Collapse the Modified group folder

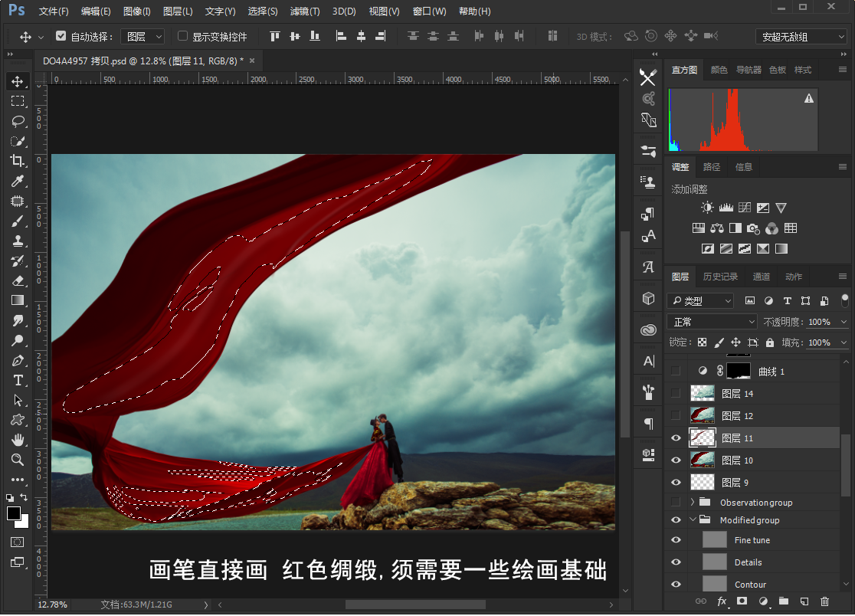(693, 519)
